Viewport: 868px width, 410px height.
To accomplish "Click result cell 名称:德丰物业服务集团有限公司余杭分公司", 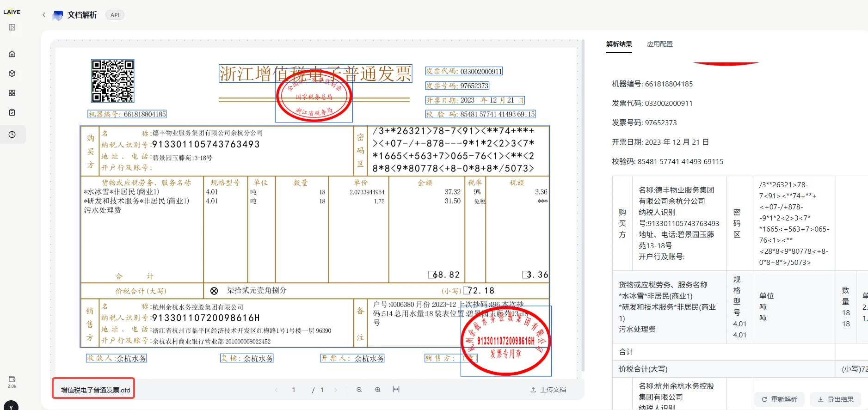I will 676,196.
